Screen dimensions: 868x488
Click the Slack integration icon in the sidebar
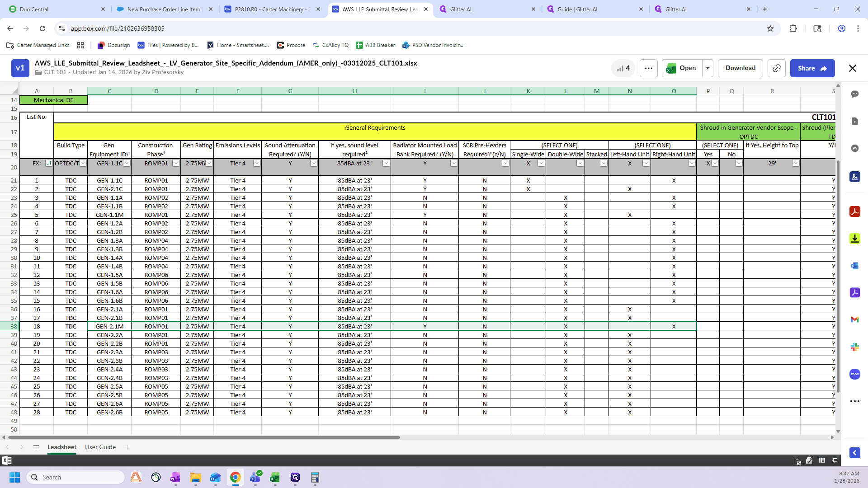(x=854, y=347)
